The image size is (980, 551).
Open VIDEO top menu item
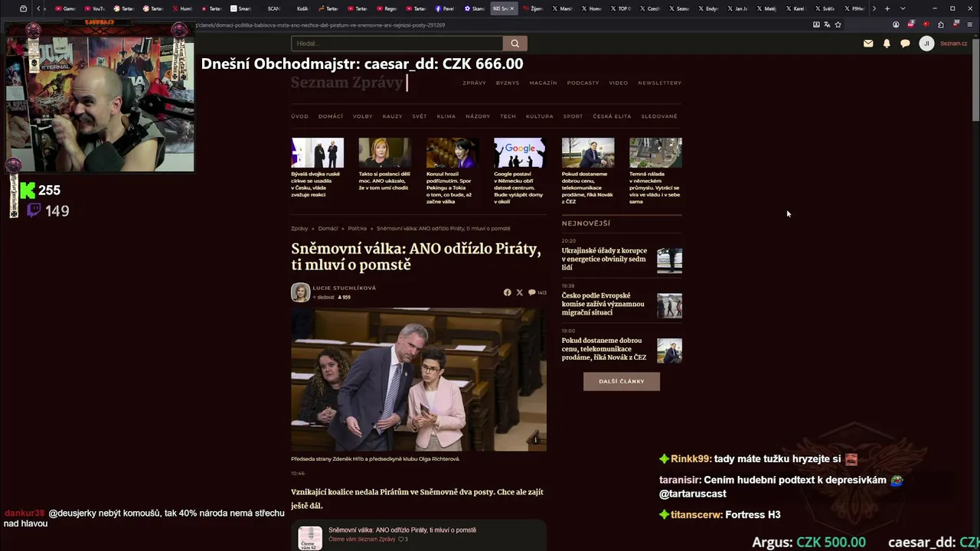619,83
